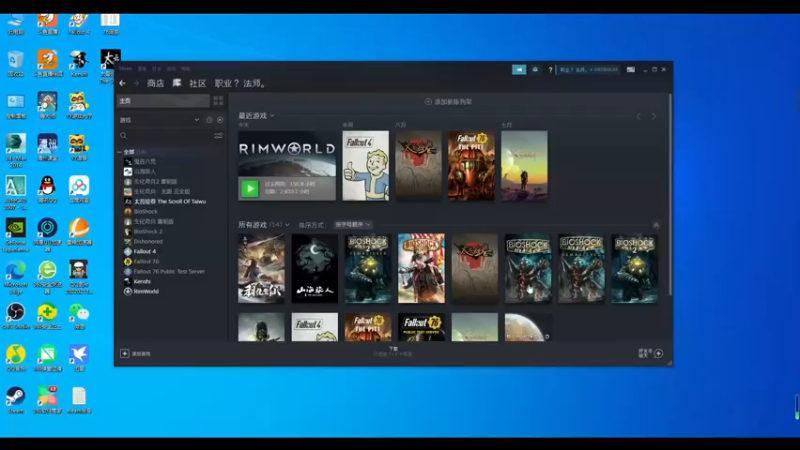Open the sort order 按字母顺序 dropdown
The image size is (800, 450).
pyautogui.click(x=353, y=224)
